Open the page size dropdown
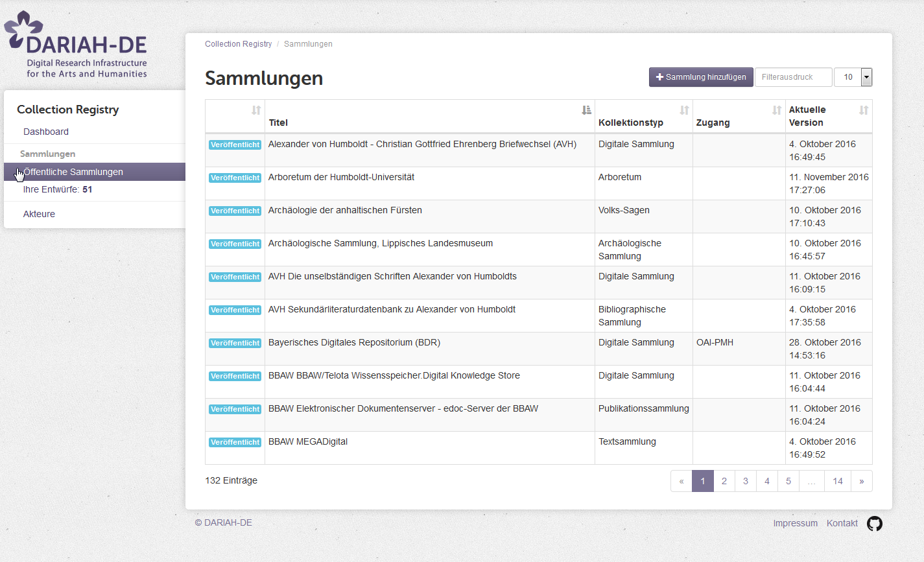 click(866, 77)
